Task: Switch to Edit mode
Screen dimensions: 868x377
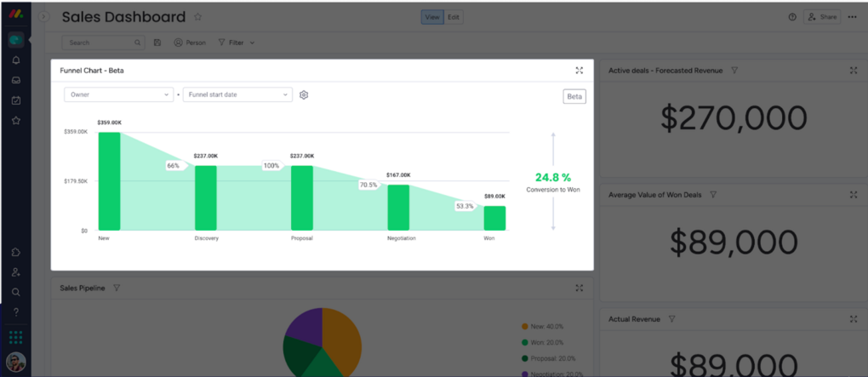Action: [x=454, y=17]
